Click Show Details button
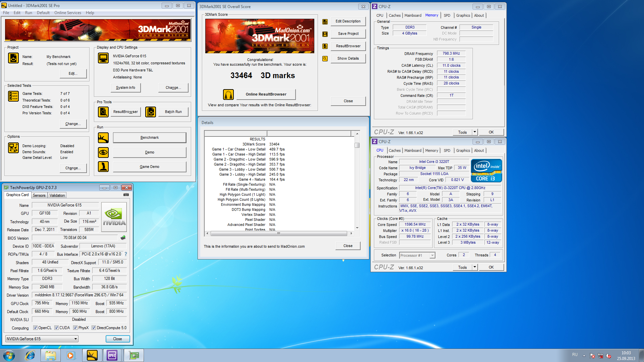This screenshot has height=362, width=644. (348, 59)
